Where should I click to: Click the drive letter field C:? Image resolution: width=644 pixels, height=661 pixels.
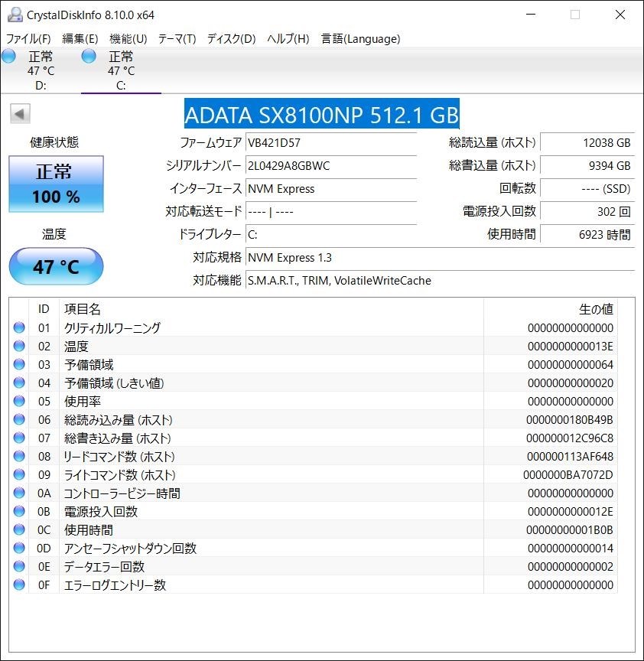pos(331,234)
